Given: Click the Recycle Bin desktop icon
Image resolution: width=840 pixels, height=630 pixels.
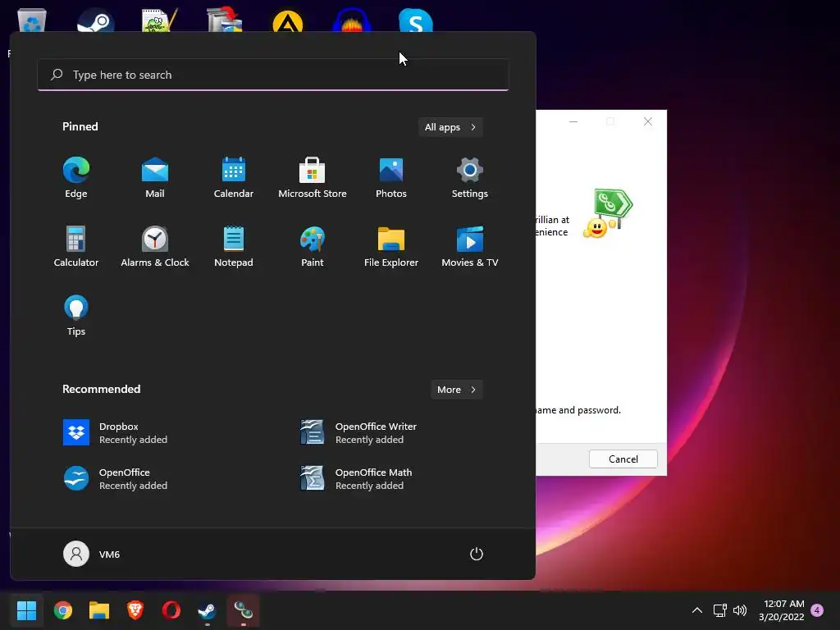Looking at the screenshot, I should 32,21.
